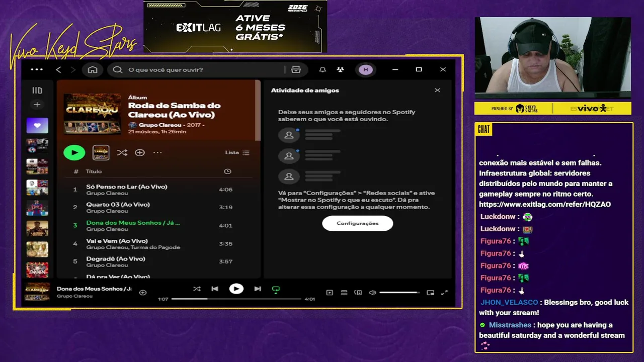Open the second sidebar playlist thumbnail

tap(37, 146)
